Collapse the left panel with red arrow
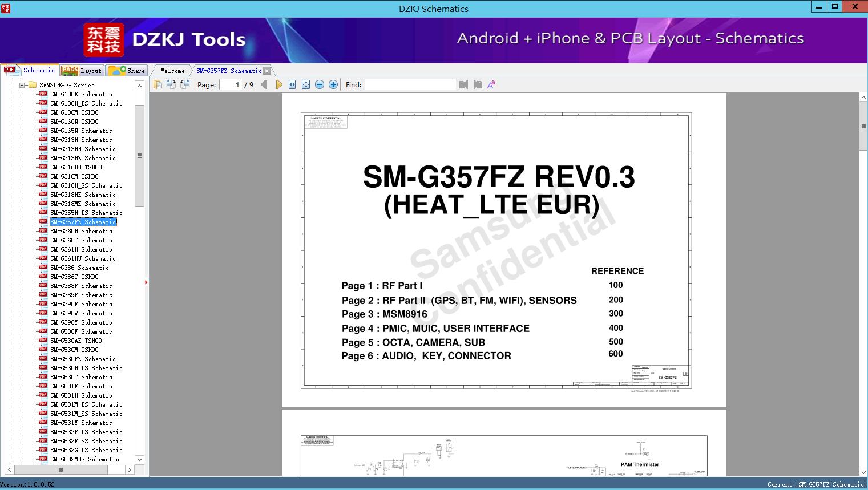Viewport: 868px width, 490px height. (x=146, y=282)
